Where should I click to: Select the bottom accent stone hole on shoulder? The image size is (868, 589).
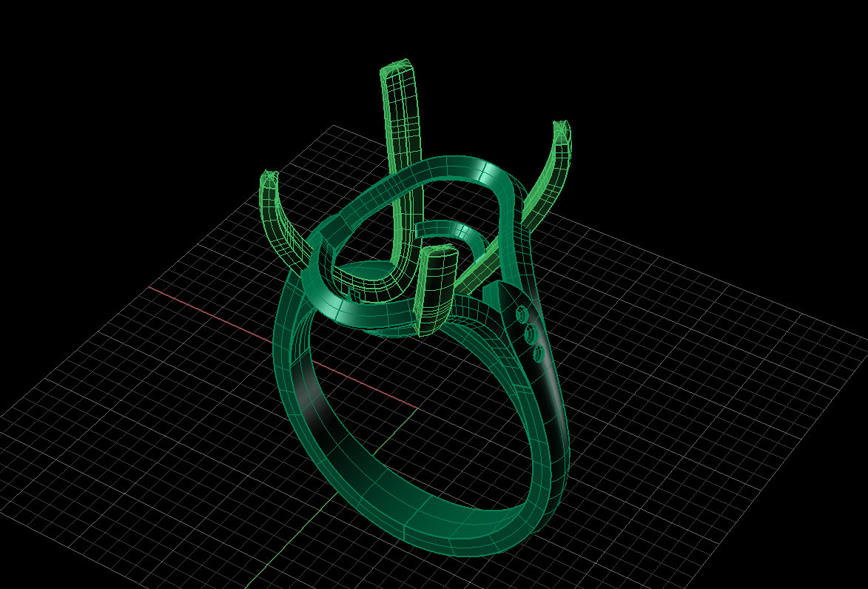coord(538,355)
